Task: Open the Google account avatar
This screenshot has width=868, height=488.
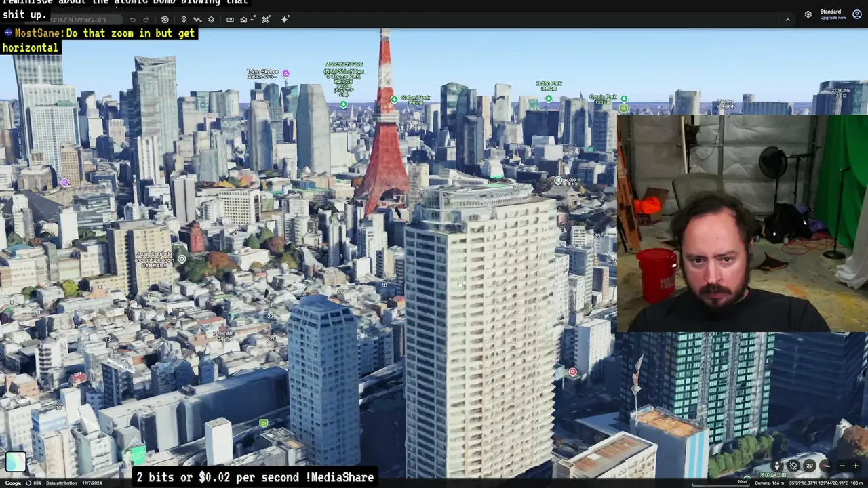Action: click(857, 14)
